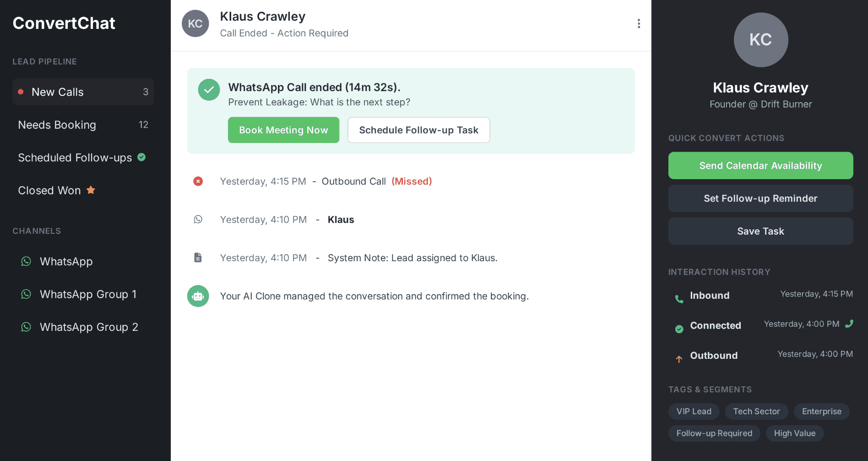The image size is (868, 461).
Task: Click Schedule Follow-up Task button
Action: (418, 130)
